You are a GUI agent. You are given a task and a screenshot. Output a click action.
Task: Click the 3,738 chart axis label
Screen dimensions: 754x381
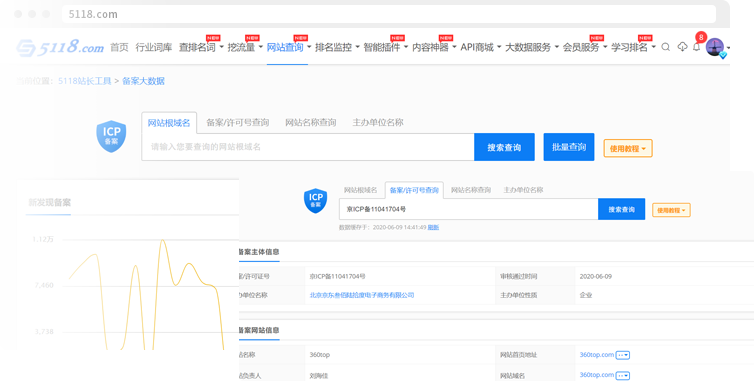pos(44,331)
